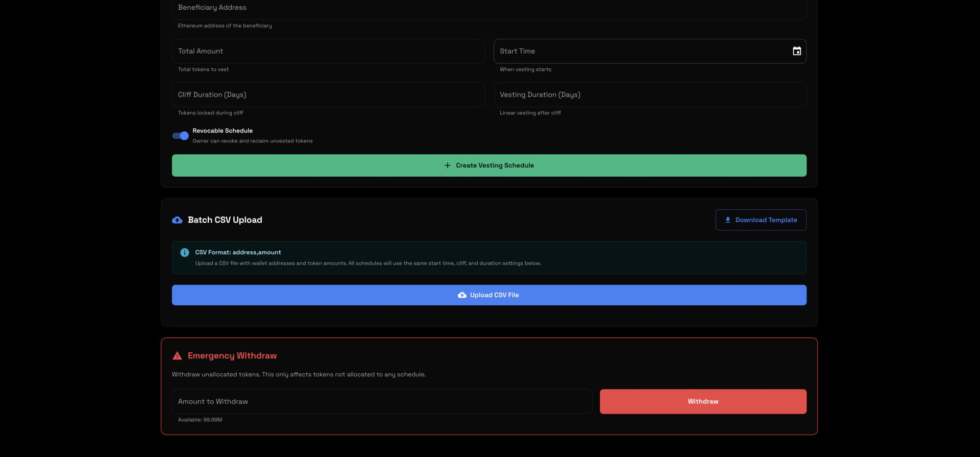The image size is (980, 457).
Task: Click the info icon next to CSV Format
Action: tap(185, 253)
